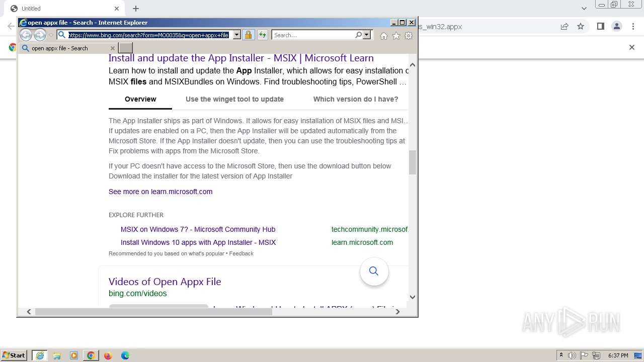This screenshot has height=362, width=644.
Task: Open a new IE tab
Action: coord(125,48)
